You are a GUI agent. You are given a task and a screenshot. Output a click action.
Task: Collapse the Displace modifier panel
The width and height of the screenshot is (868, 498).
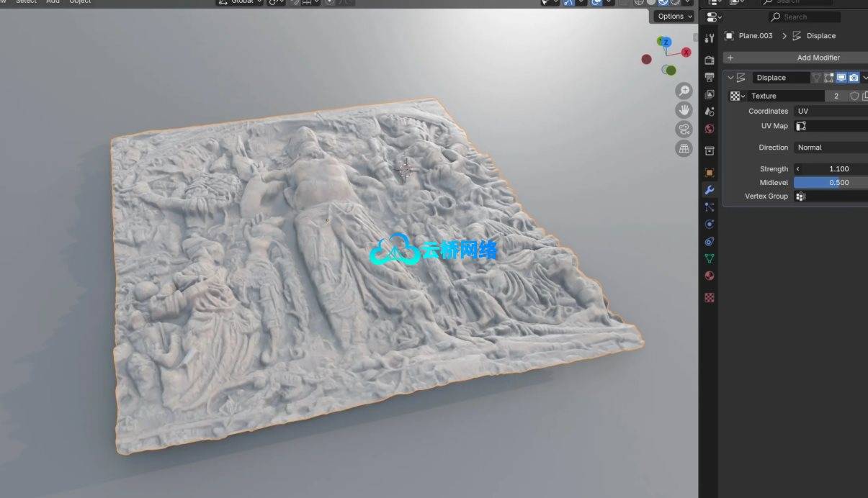730,78
